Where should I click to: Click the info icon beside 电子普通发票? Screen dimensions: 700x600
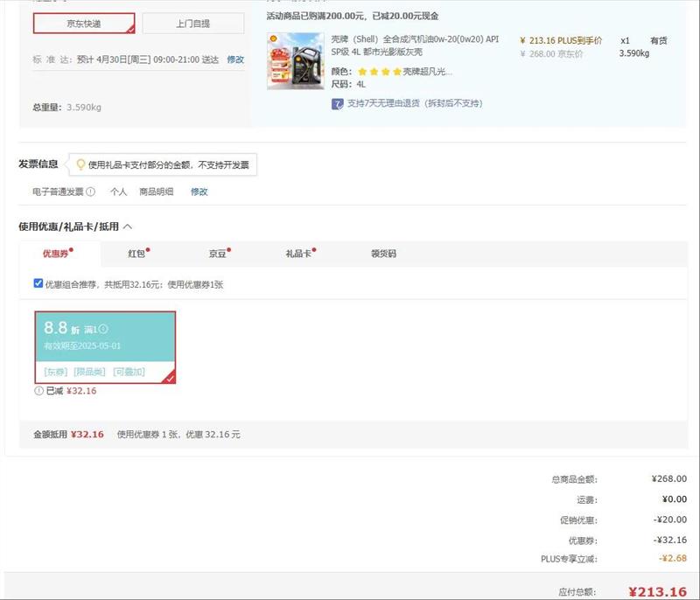click(91, 192)
